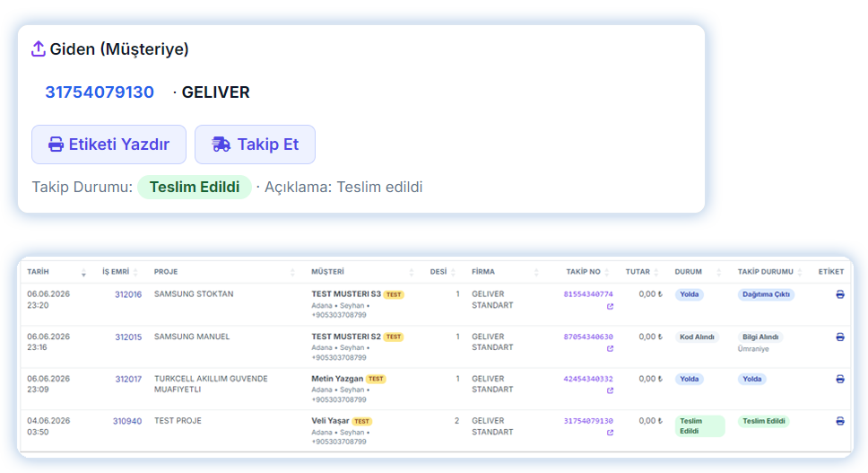Sort table by DESİ column
Image resolution: width=868 pixels, height=473 pixels.
(x=454, y=272)
